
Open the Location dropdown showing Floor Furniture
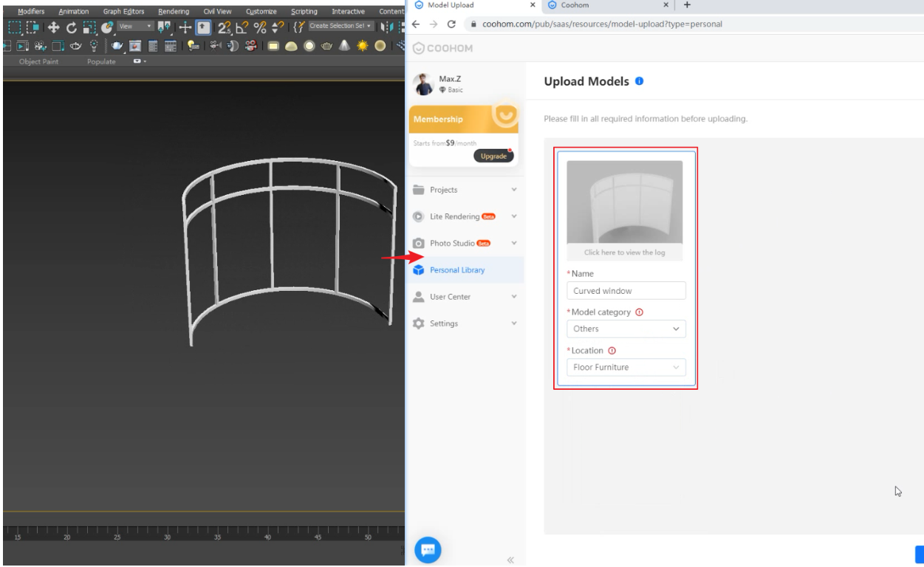pos(626,367)
